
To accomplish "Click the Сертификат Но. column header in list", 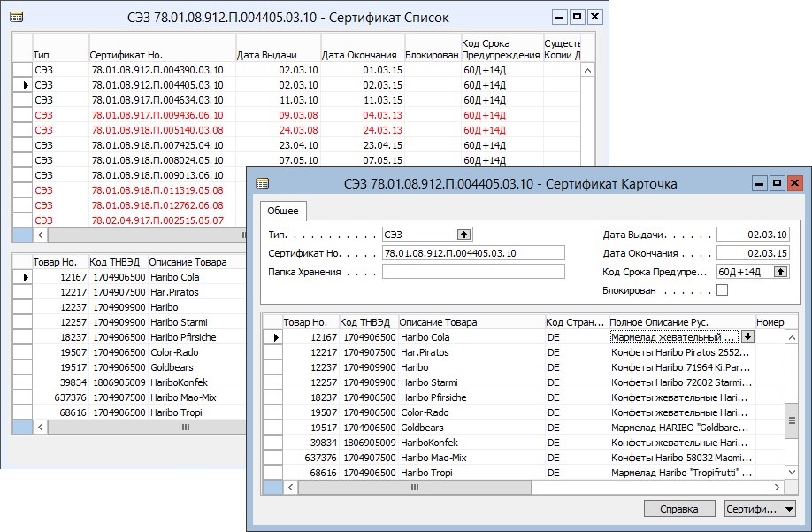I will pyautogui.click(x=163, y=48).
